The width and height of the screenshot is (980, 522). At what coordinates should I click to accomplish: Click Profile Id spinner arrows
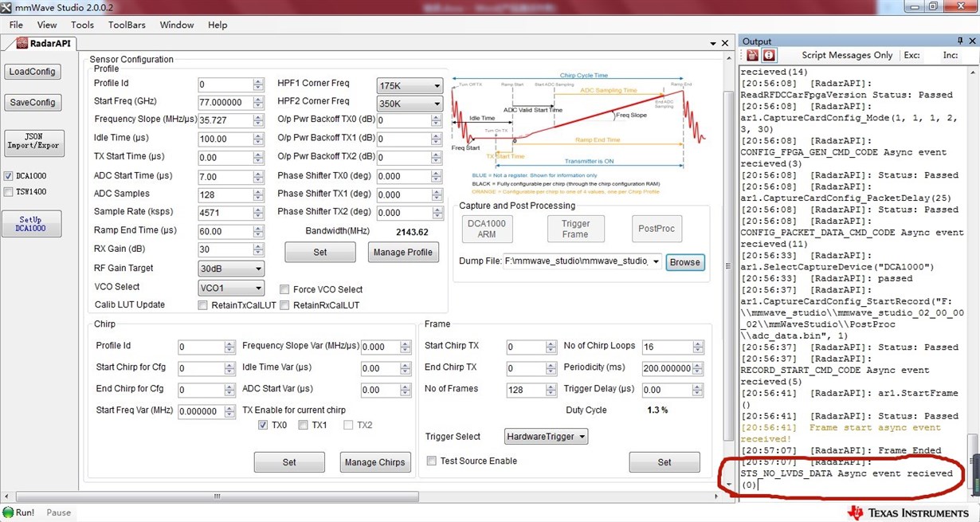coord(258,84)
